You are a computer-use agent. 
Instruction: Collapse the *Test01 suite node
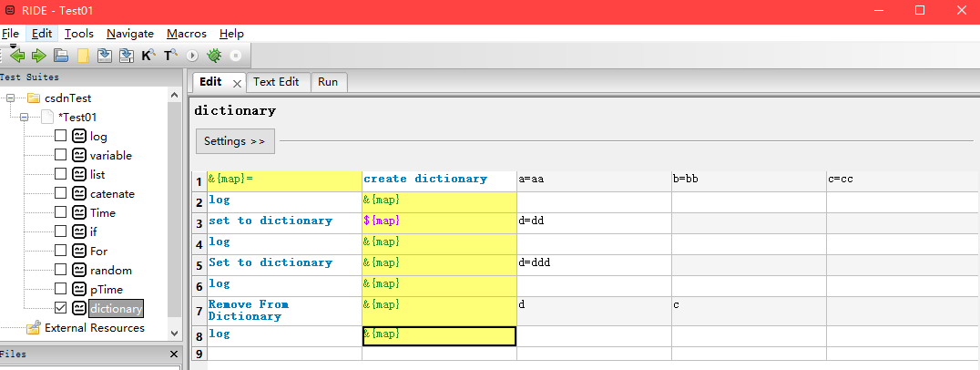[x=25, y=117]
